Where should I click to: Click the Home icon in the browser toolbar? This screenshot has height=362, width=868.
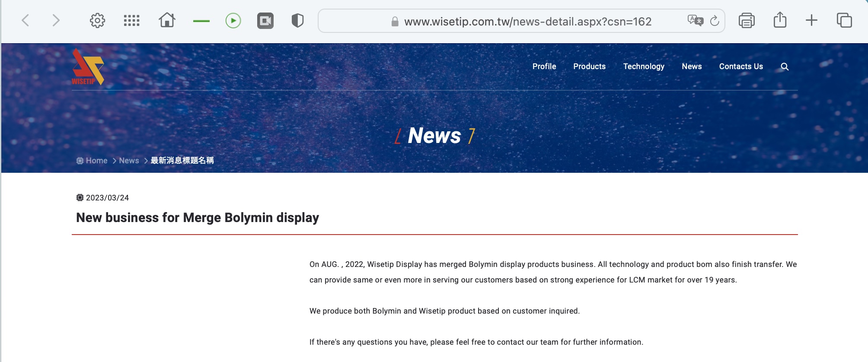[167, 20]
